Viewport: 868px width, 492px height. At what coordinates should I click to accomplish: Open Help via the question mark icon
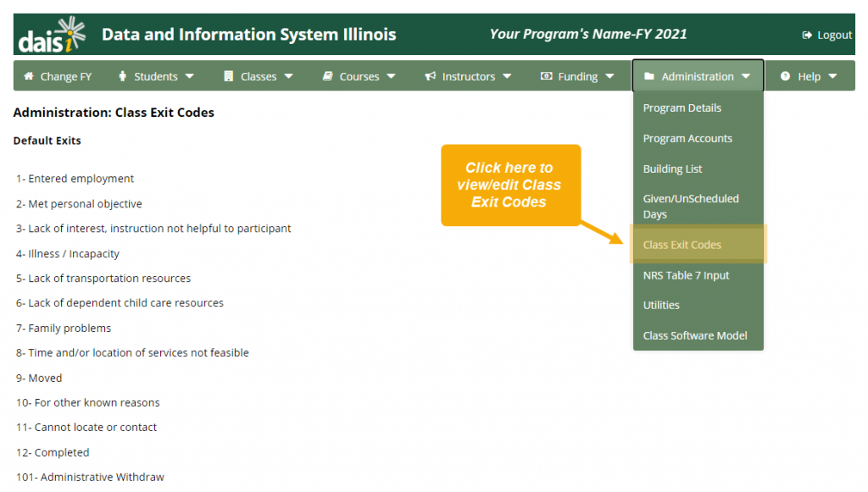[783, 75]
